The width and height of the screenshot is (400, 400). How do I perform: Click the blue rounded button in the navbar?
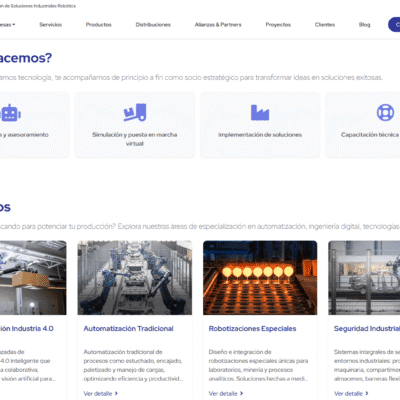pos(394,25)
